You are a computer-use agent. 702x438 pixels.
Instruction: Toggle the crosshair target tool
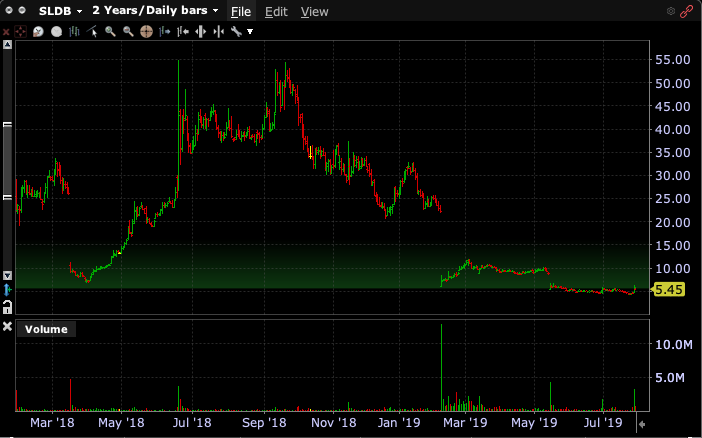point(146,31)
